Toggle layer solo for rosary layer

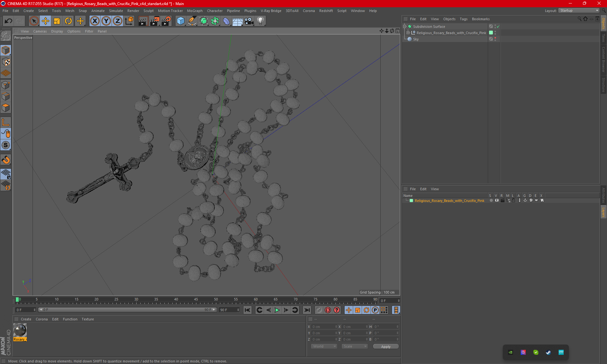coord(491,200)
